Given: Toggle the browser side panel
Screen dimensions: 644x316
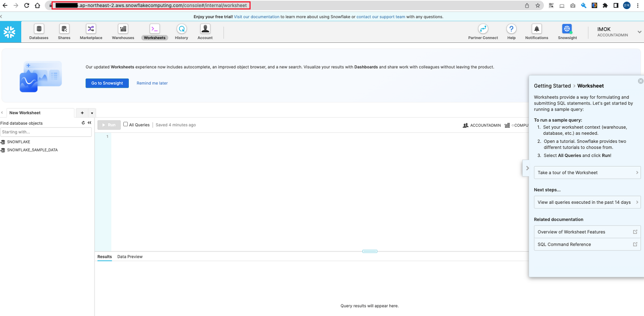Looking at the screenshot, I should pyautogui.click(x=616, y=6).
